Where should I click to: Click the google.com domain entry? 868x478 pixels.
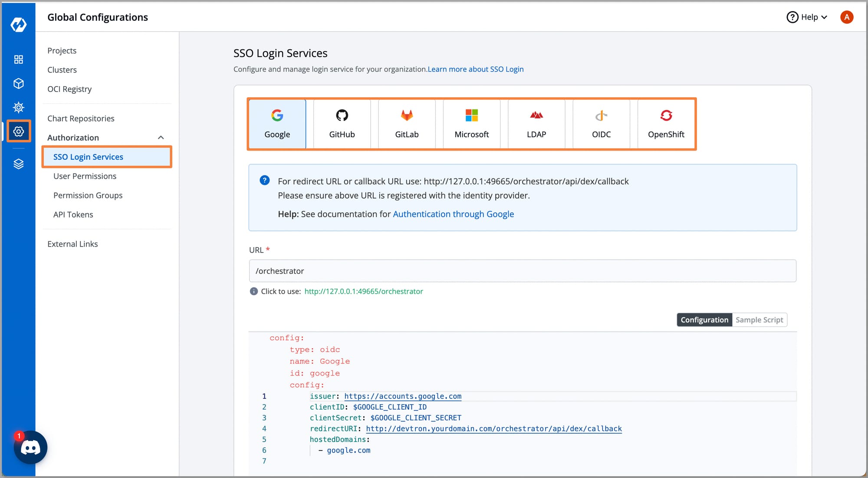point(349,450)
